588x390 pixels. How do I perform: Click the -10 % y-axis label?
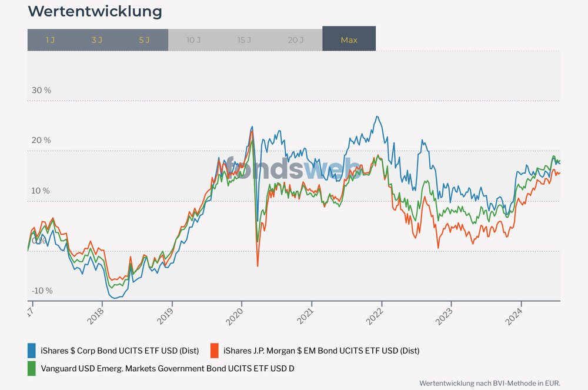[42, 291]
